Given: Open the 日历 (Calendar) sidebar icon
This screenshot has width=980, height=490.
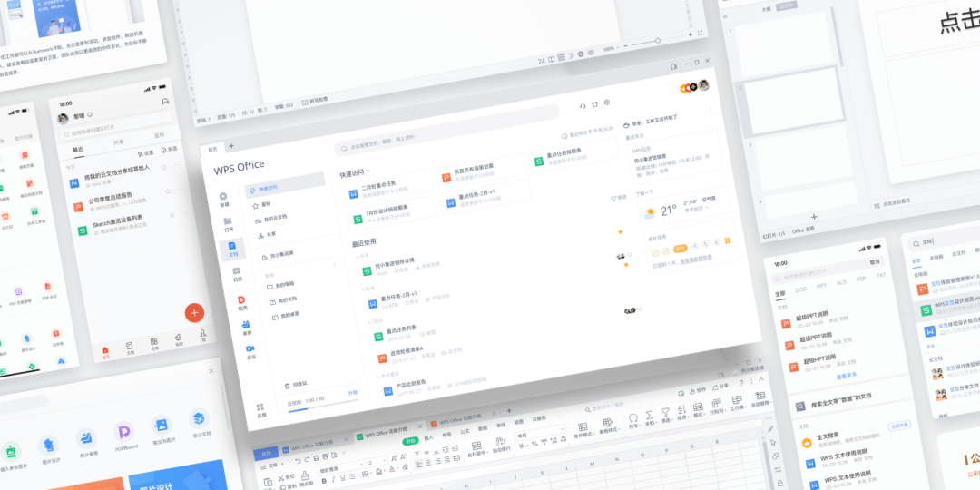Looking at the screenshot, I should pyautogui.click(x=237, y=271).
